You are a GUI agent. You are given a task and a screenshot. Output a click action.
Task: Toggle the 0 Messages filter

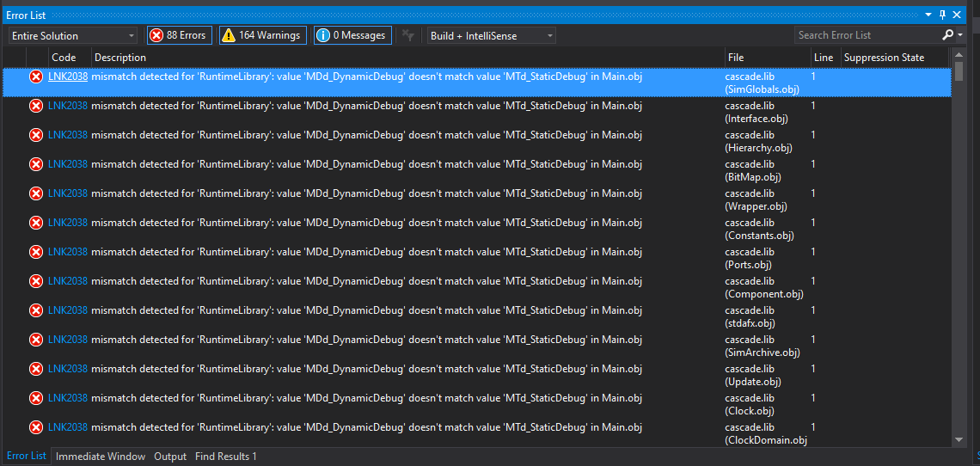(x=352, y=35)
